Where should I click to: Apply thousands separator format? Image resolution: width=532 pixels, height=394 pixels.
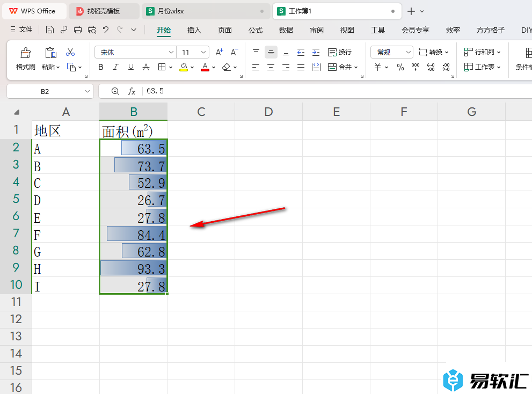416,67
